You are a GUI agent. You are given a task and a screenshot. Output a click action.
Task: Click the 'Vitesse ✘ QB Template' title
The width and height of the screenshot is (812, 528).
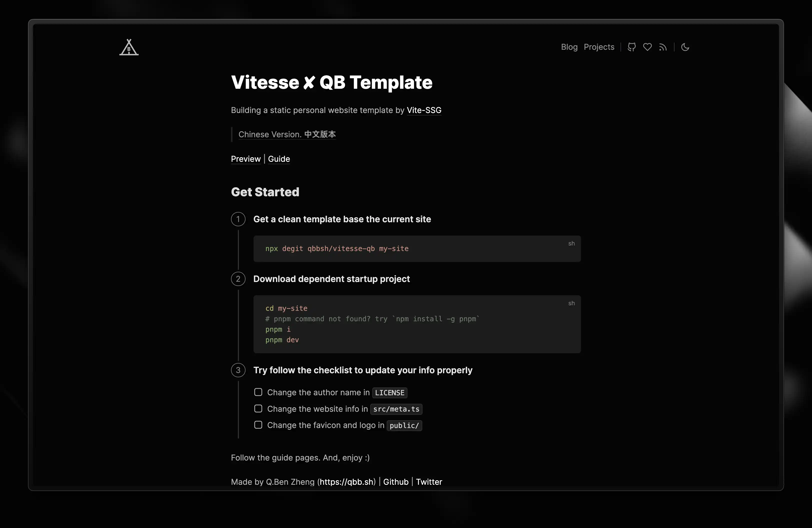[x=331, y=82]
